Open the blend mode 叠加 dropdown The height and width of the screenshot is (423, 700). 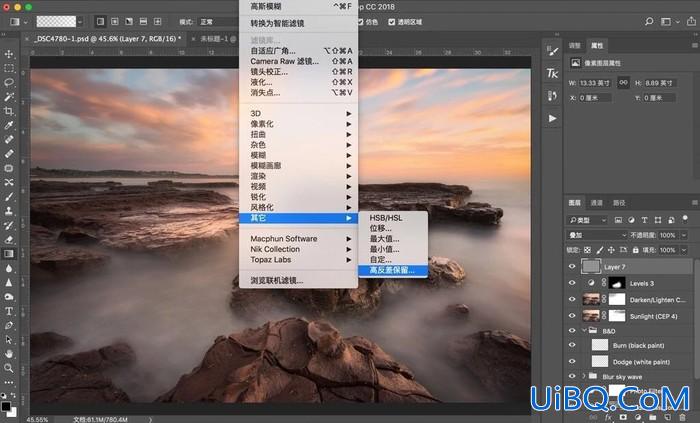pos(597,235)
